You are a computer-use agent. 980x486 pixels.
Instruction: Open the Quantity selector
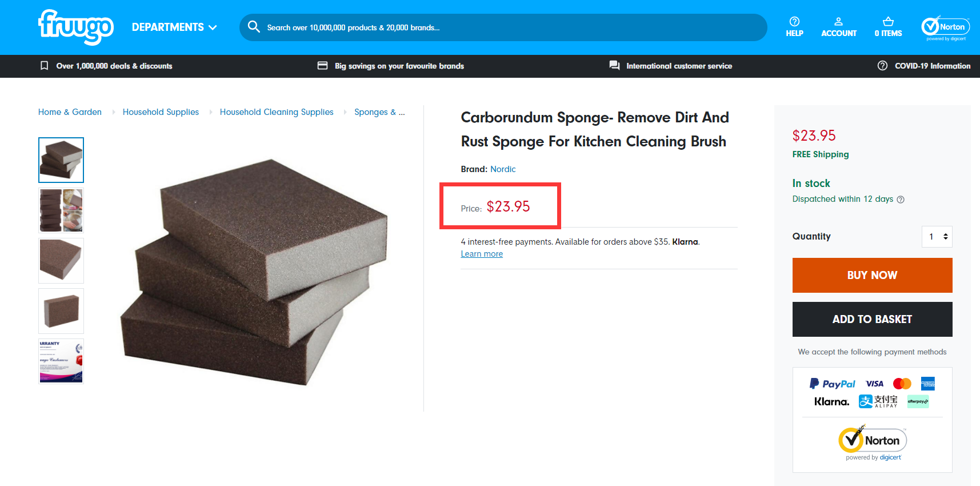pyautogui.click(x=937, y=237)
